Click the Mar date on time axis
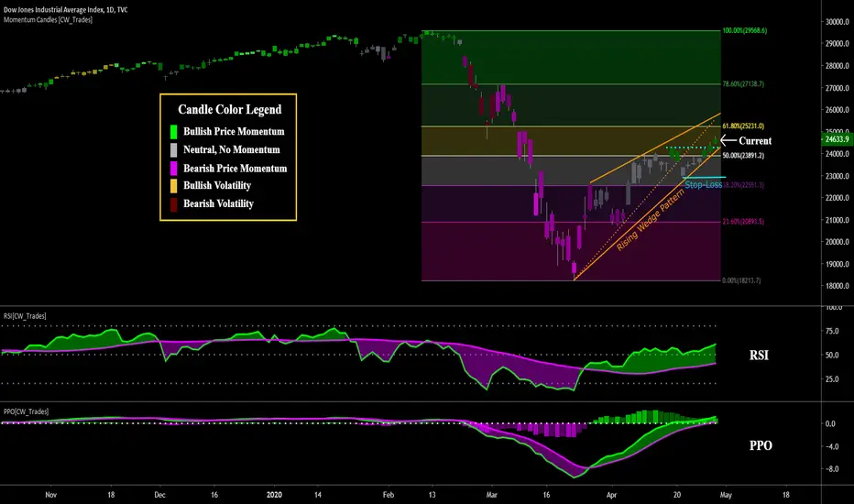 point(492,495)
